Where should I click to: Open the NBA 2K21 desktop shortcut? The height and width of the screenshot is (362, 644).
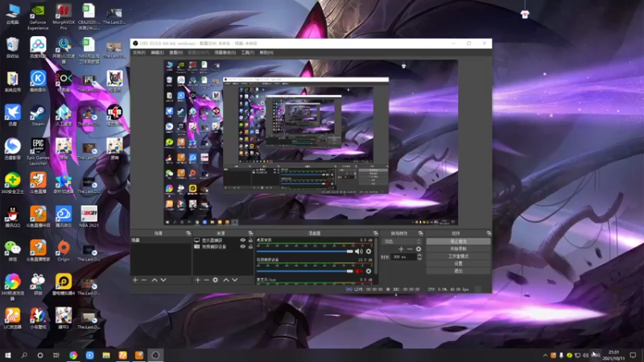coord(89,216)
